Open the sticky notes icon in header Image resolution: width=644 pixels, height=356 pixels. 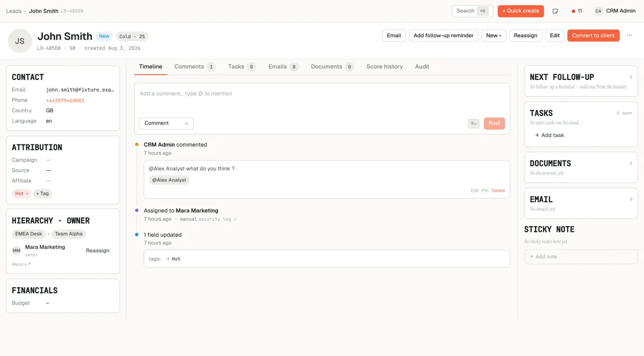(555, 11)
